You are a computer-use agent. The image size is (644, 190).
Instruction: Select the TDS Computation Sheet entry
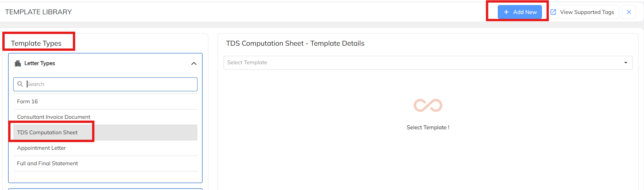click(x=47, y=132)
